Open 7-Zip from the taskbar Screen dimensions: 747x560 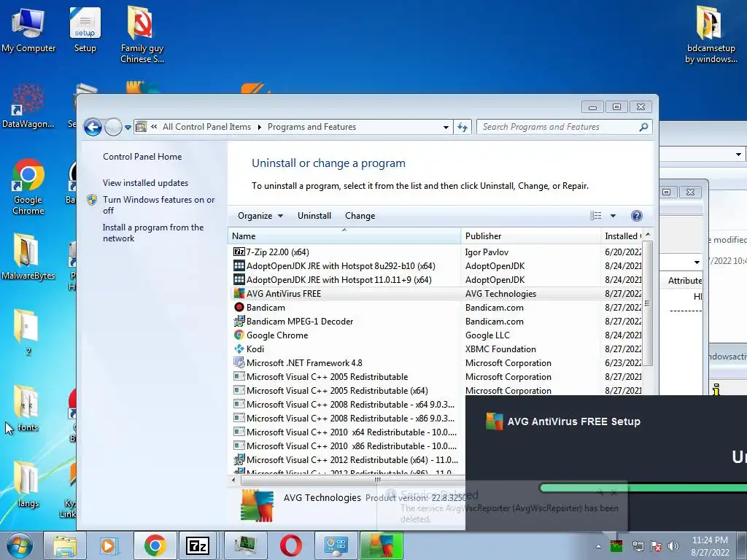click(198, 545)
